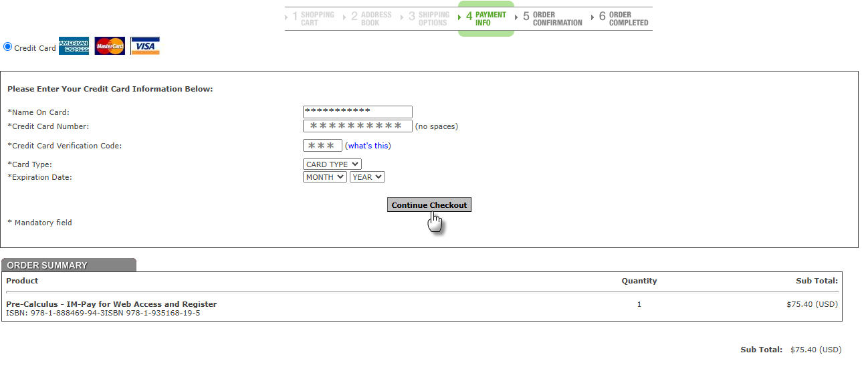Click the Visa card logo
Screen dimensions: 868x369
pyautogui.click(x=145, y=46)
